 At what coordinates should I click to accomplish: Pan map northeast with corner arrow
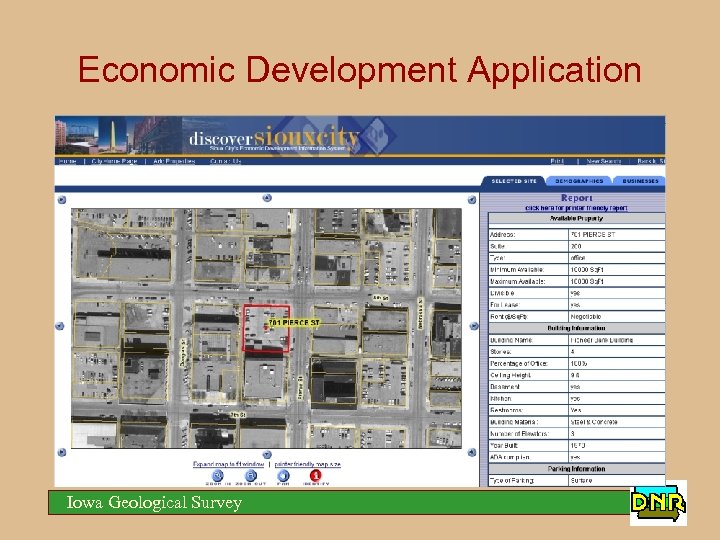472,199
